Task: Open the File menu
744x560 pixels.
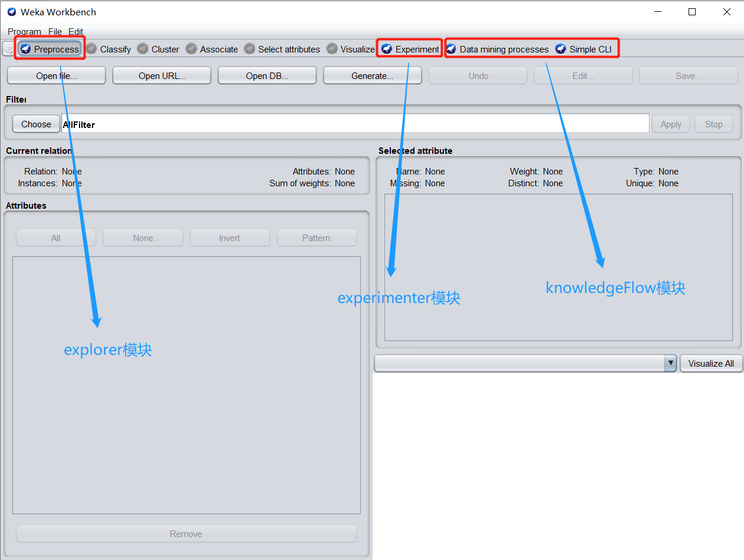Action: click(55, 31)
